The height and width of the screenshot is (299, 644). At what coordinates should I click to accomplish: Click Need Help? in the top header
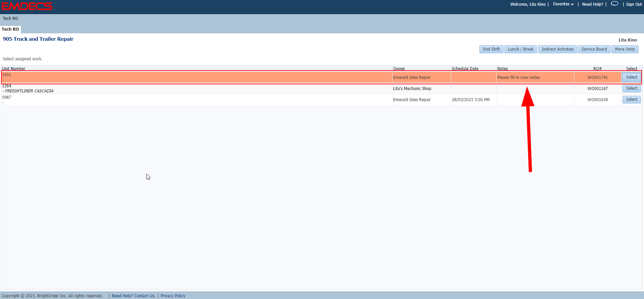pos(592,4)
